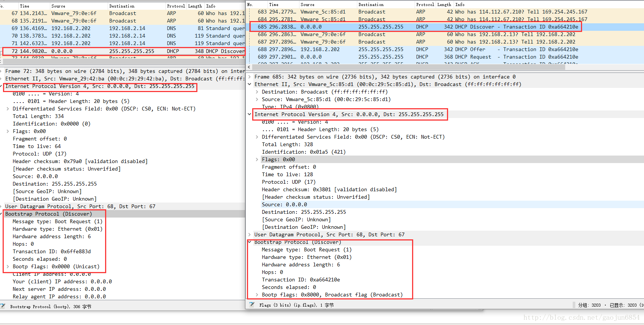The width and height of the screenshot is (644, 325).
Task: Expand Bootp flags: 0x8000 Broadcast flag
Action: tap(257, 295)
